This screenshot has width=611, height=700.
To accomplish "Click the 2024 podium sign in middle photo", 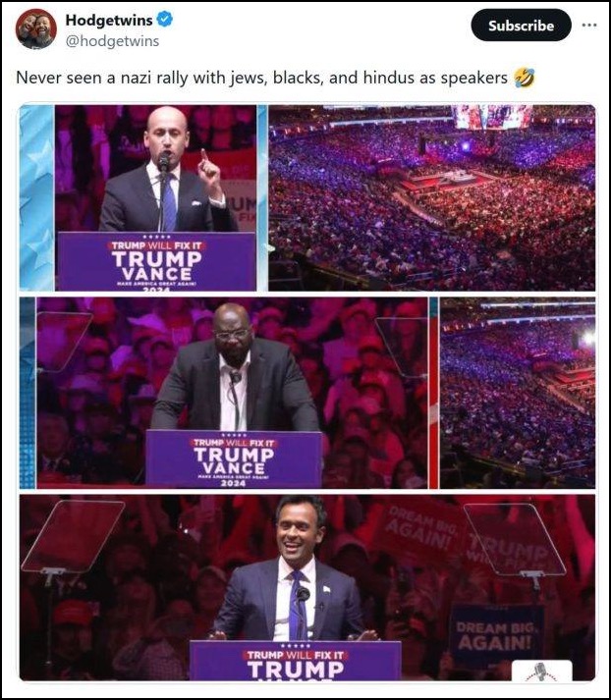I will tap(234, 459).
